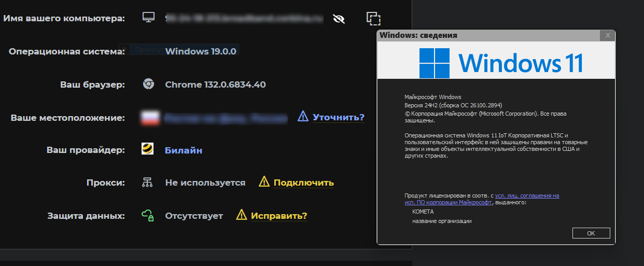Open the усл. лиц. соглашения license link
The image size is (644, 266).
pyautogui.click(x=527, y=195)
